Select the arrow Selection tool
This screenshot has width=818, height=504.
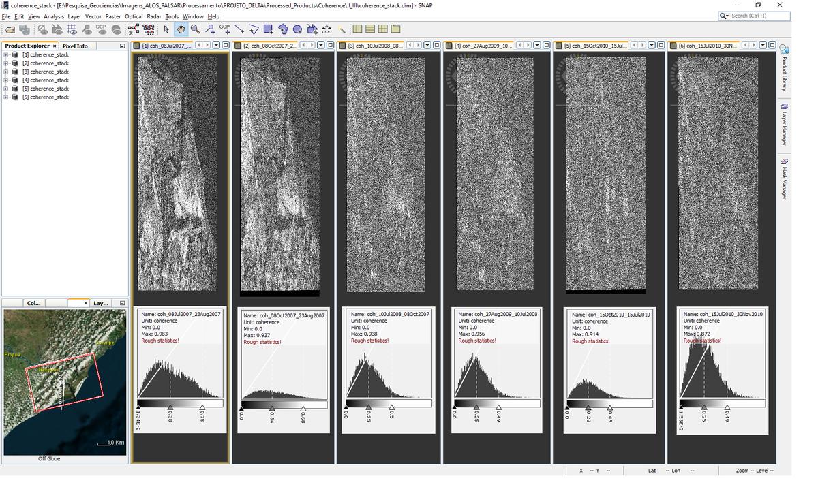point(166,29)
